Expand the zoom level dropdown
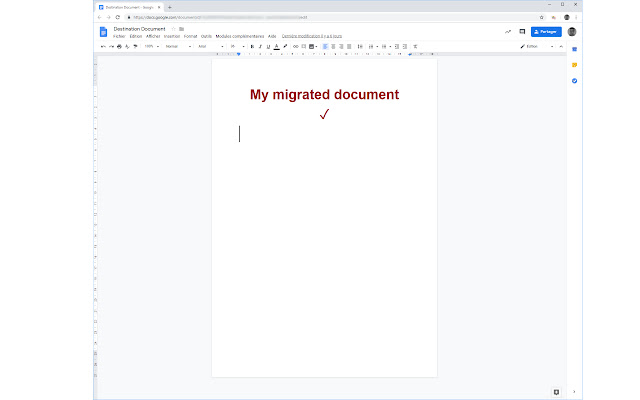Image resolution: width=640 pixels, height=400 pixels. click(151, 46)
